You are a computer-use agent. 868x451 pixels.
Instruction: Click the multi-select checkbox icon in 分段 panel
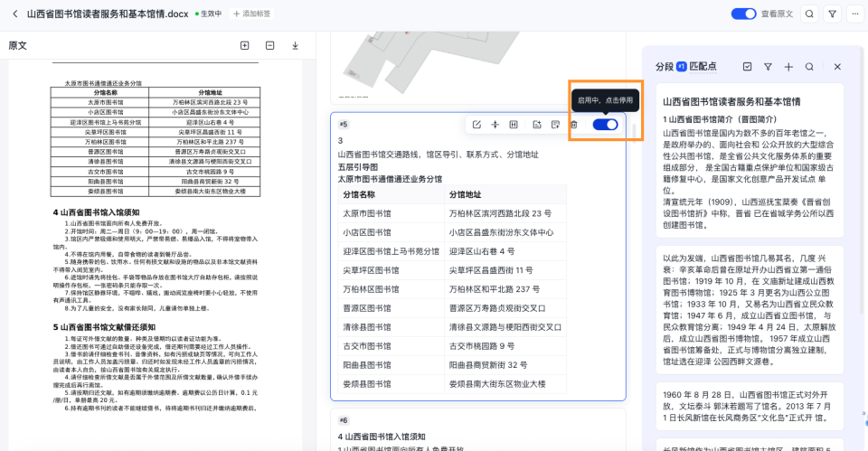(747, 67)
